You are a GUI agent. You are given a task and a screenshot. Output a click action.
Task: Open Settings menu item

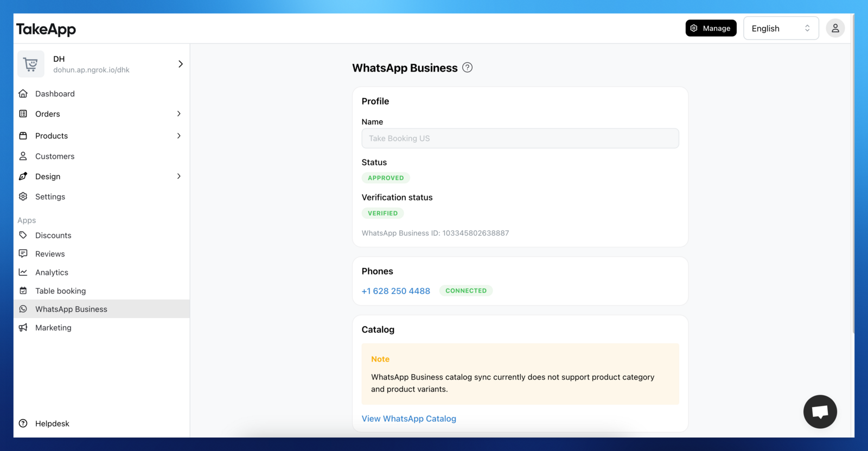(101, 196)
